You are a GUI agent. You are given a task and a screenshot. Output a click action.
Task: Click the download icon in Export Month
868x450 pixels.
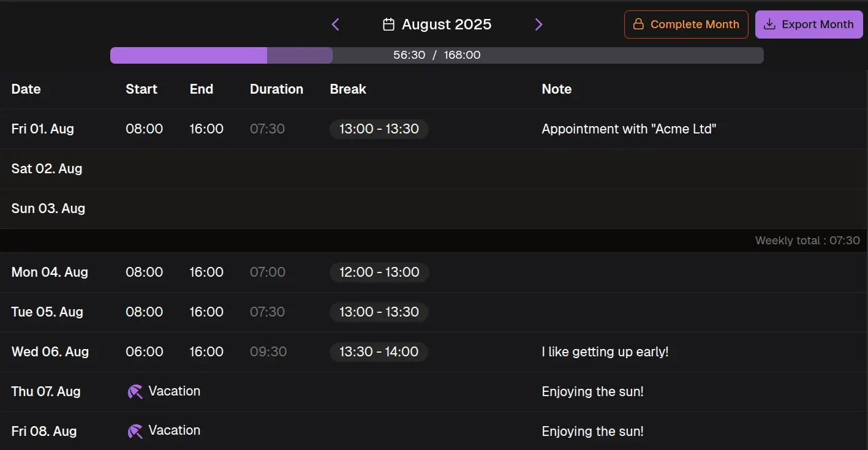coord(770,24)
